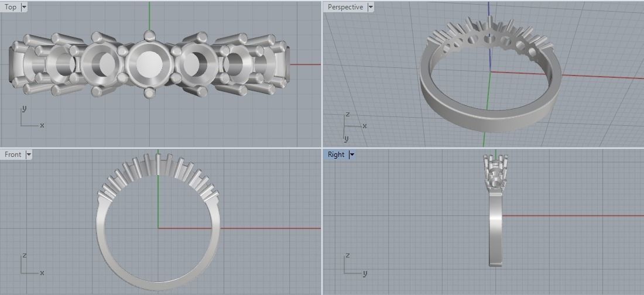Select the center stone setting in Top view
The width and height of the screenshot is (644, 295).
point(149,64)
